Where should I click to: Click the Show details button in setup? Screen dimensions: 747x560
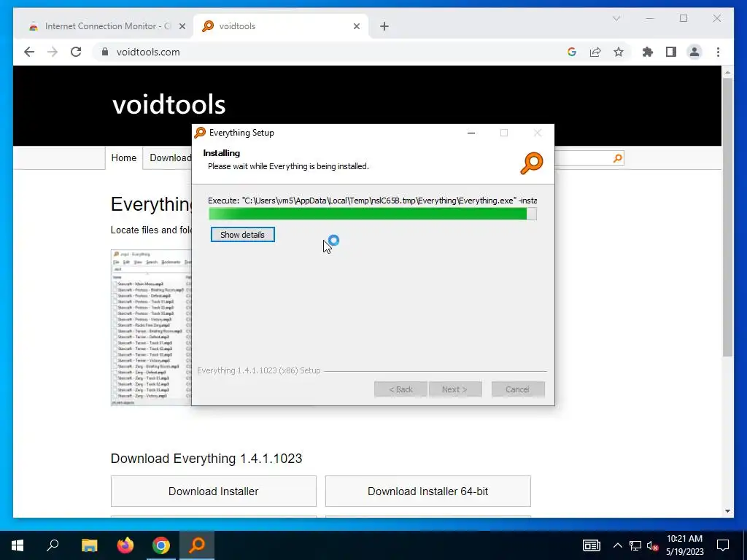click(x=242, y=235)
